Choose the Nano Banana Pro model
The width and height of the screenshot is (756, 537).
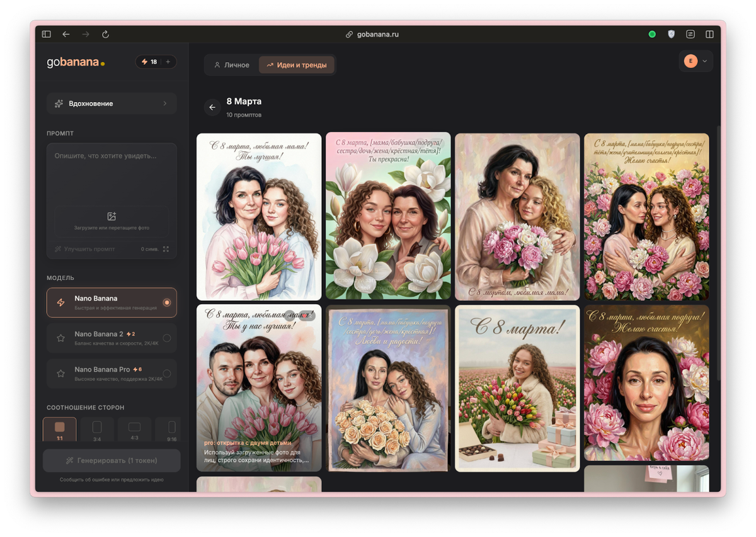112,373
